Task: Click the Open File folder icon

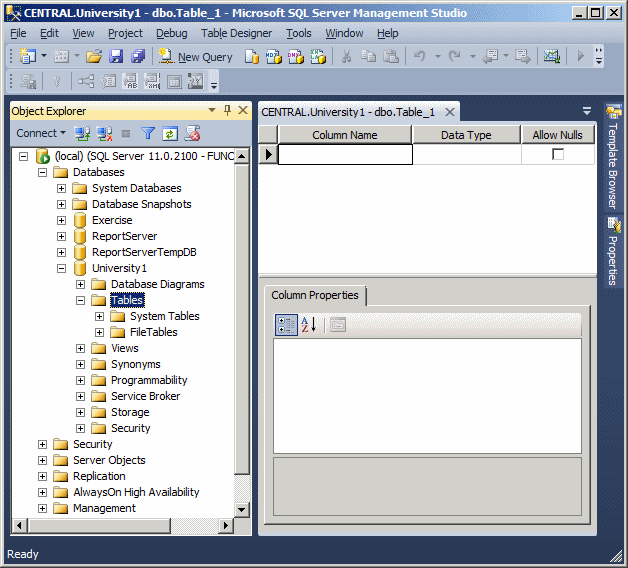Action: [x=94, y=56]
